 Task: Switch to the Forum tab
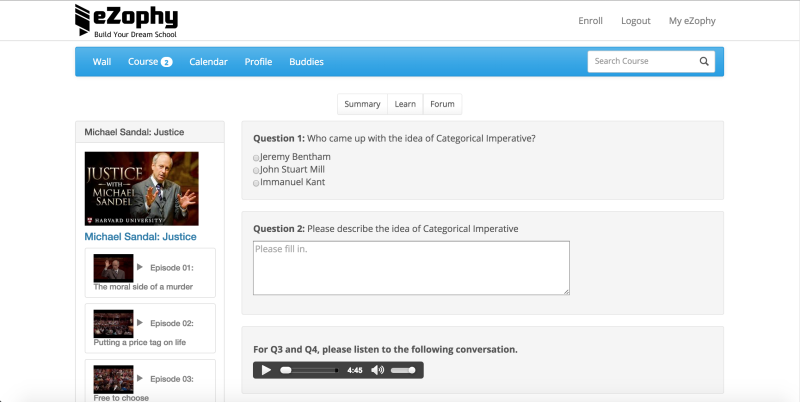(442, 104)
